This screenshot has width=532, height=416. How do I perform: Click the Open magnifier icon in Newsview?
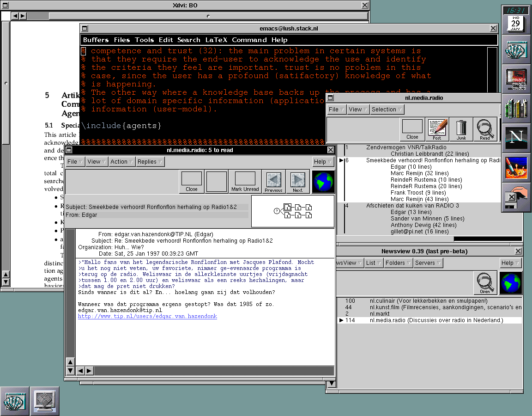pos(485,283)
